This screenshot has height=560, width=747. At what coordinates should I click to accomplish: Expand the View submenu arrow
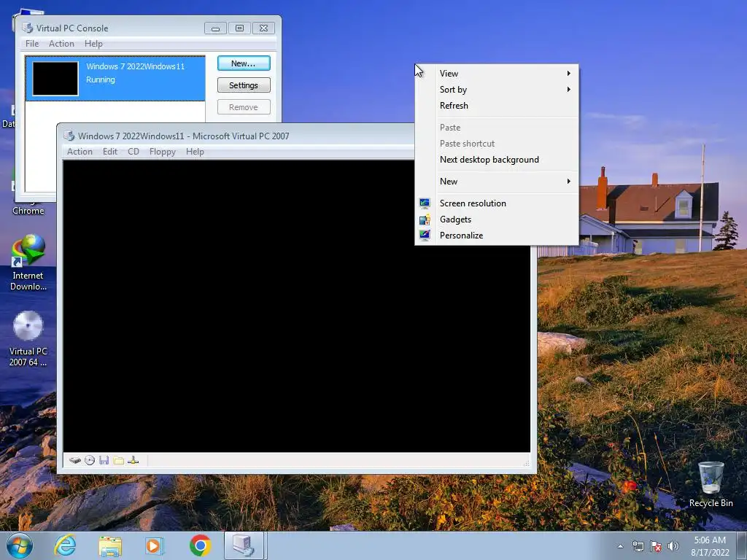click(569, 74)
